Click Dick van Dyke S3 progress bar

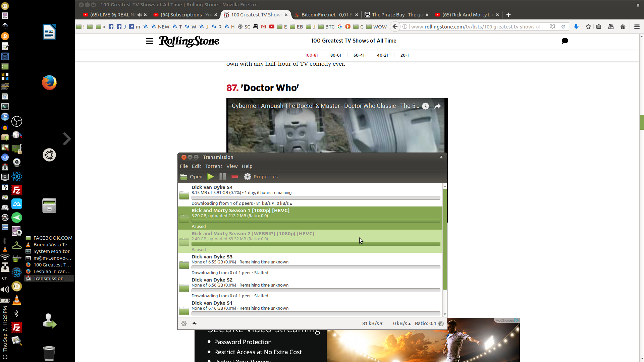coord(316,267)
